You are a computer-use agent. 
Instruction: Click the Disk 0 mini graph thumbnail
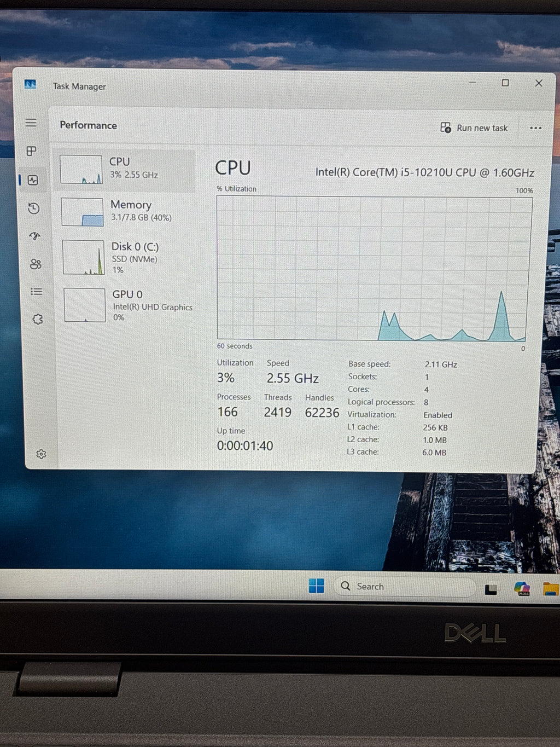point(83,257)
